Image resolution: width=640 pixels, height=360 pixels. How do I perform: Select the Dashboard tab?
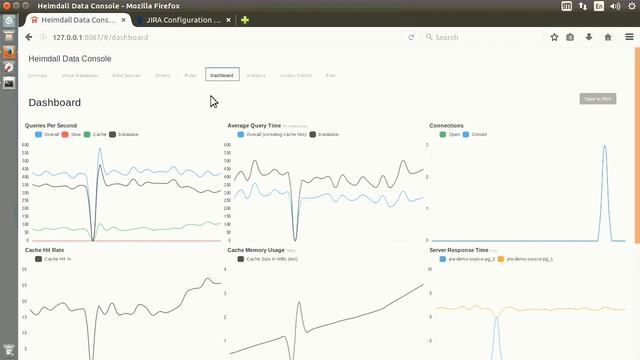[222, 75]
